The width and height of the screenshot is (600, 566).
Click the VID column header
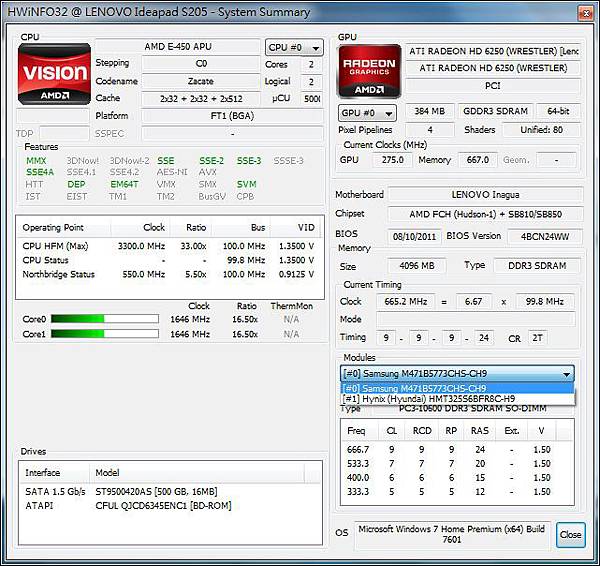click(297, 228)
